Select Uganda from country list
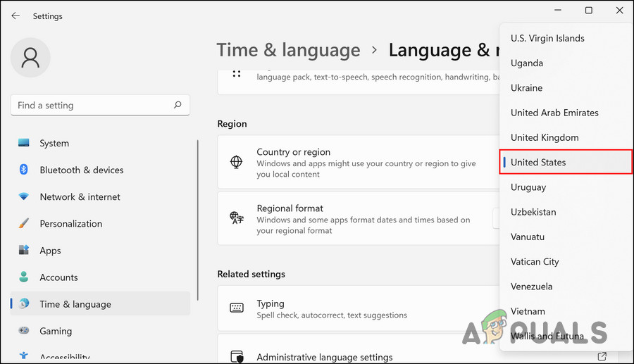Image resolution: width=634 pixels, height=364 pixels. click(566, 63)
